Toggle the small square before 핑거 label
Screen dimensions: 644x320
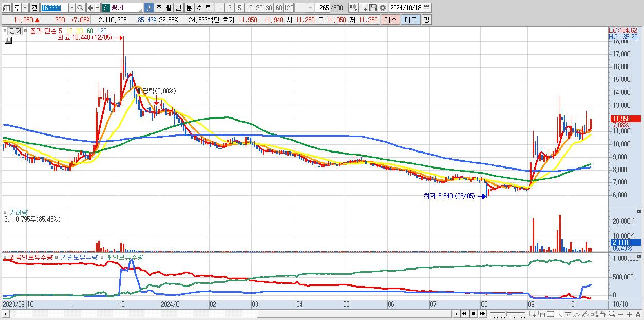tap(5, 31)
